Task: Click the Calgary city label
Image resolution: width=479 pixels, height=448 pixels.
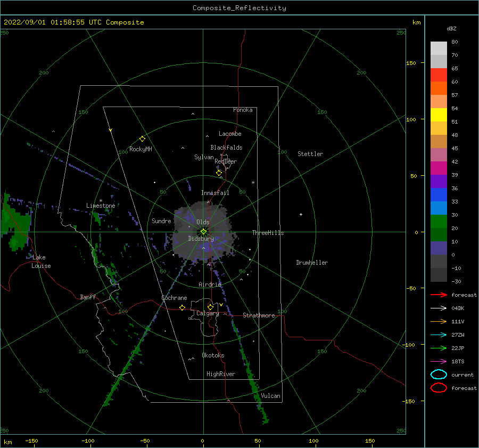Action: click(208, 313)
